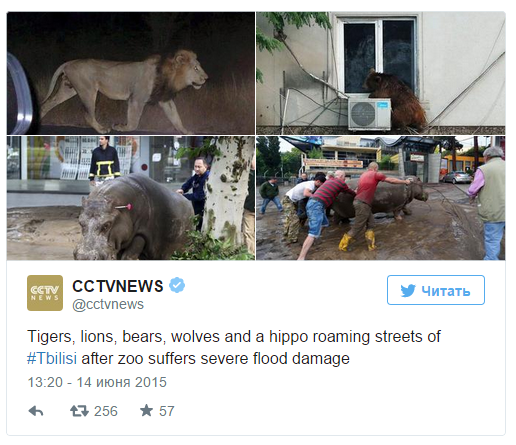Follow via the Читать button label
Image resolution: width=516 pixels, height=445 pixels.
click(446, 291)
